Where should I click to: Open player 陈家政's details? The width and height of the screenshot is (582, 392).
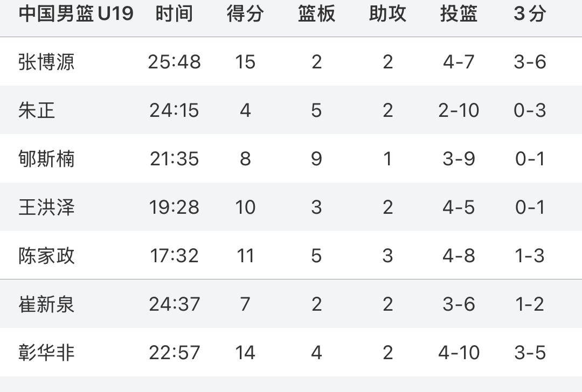[46, 256]
